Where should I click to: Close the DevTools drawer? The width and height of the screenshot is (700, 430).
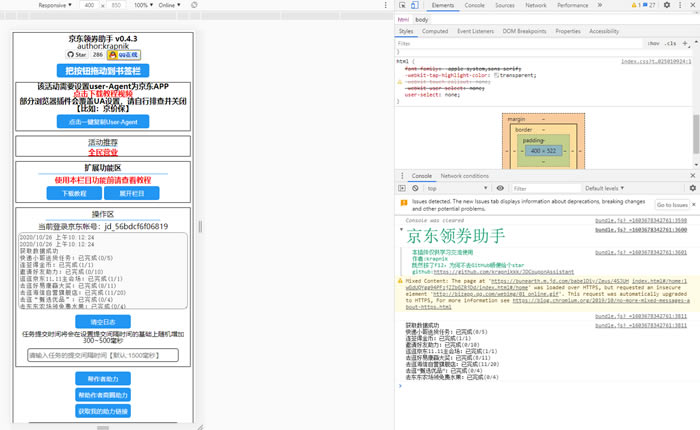[x=693, y=176]
